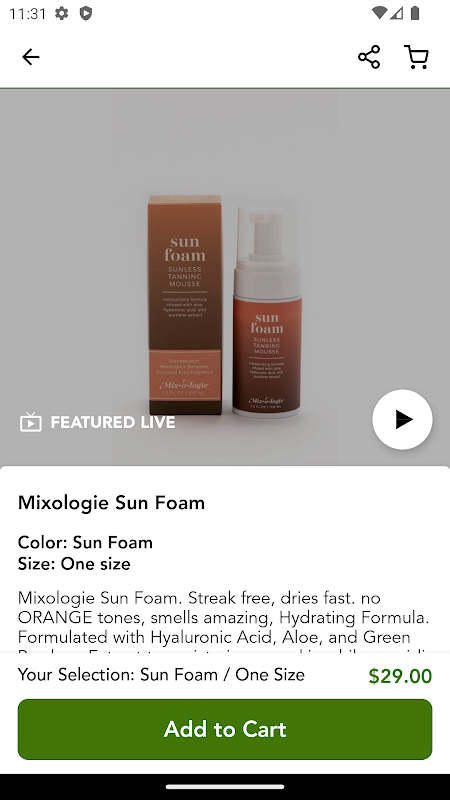Tap the Wi-Fi signal status icon
Image resolution: width=450 pixels, height=800 pixels.
[x=379, y=13]
